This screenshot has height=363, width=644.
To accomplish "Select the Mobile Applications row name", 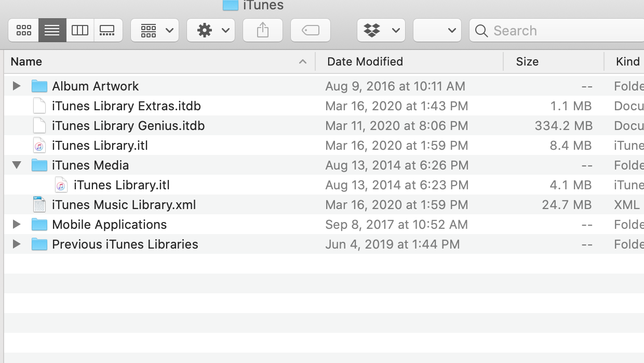I will coord(110,224).
